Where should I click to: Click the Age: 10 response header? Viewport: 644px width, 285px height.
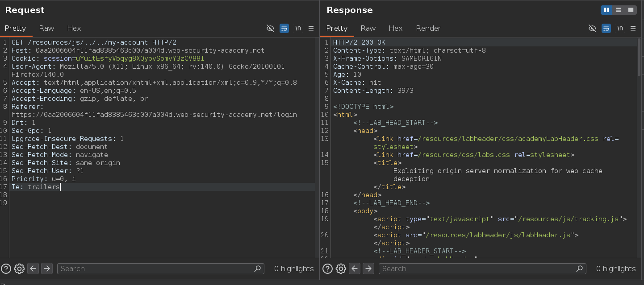(x=347, y=74)
